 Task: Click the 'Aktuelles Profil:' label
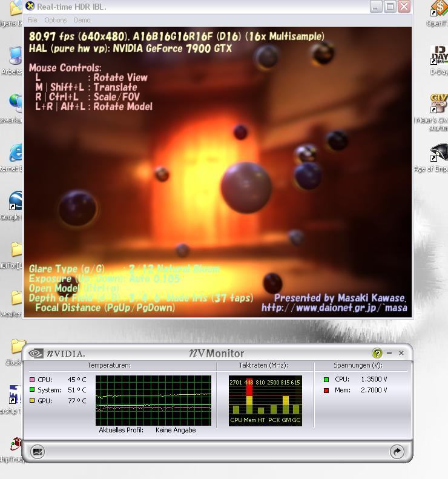[x=121, y=430]
